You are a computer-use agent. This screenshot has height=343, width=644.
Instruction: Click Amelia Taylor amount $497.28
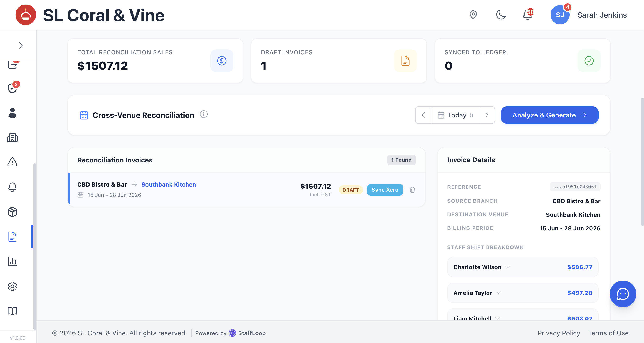click(x=580, y=293)
